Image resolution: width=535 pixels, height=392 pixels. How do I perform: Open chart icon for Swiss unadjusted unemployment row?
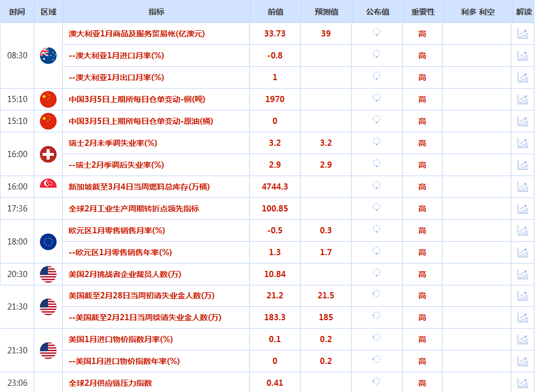[523, 143]
